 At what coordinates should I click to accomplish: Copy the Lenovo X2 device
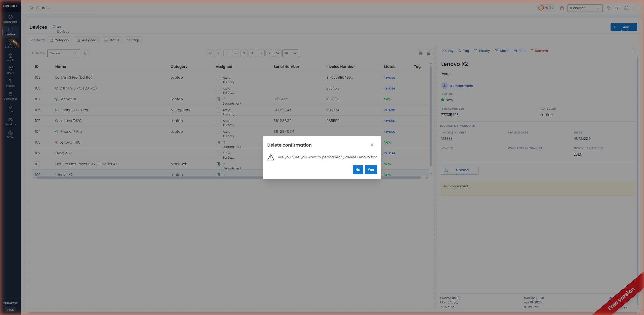coord(447,51)
